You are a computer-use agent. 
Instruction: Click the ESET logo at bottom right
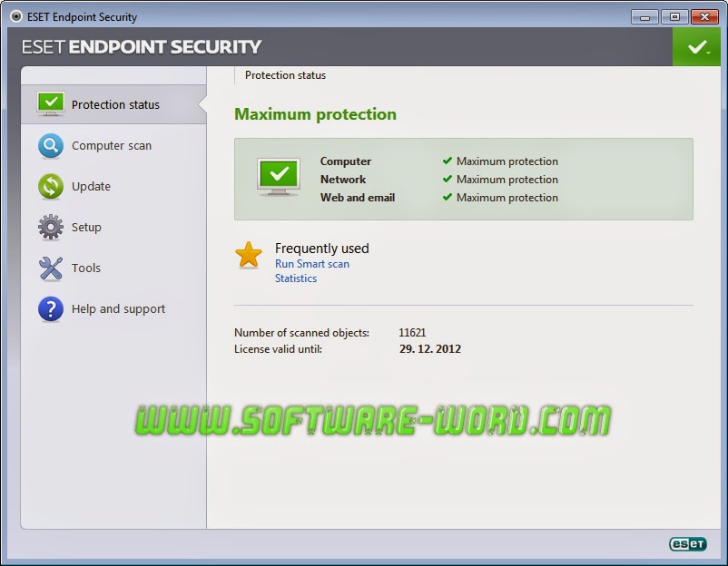click(x=688, y=543)
